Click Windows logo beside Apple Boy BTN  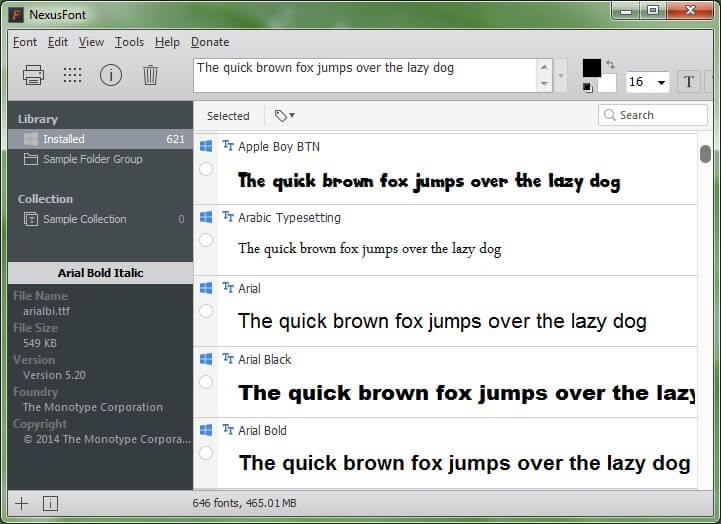(206, 146)
